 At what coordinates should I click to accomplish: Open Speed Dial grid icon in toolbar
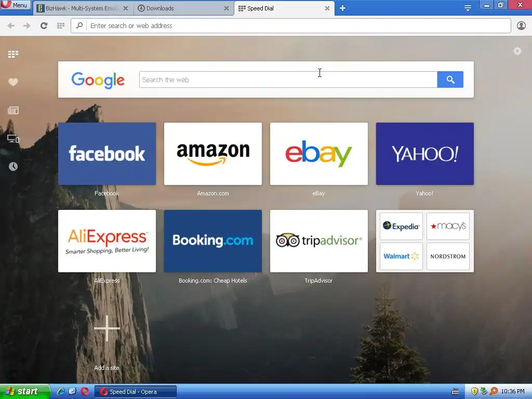tap(61, 26)
